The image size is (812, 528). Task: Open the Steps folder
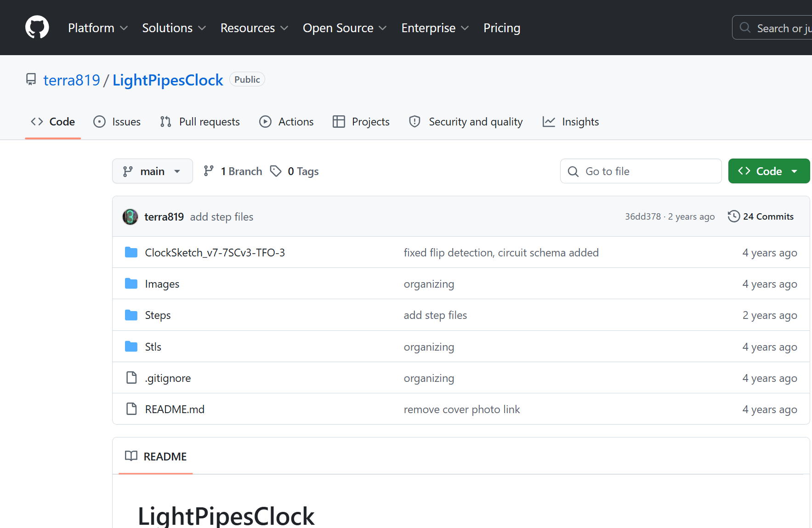pyautogui.click(x=158, y=315)
